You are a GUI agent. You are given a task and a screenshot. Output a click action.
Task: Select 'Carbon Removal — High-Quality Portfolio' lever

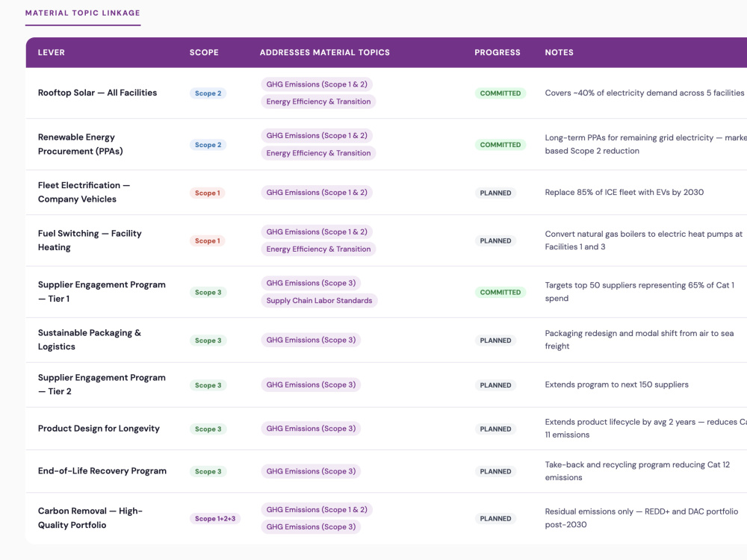(90, 517)
